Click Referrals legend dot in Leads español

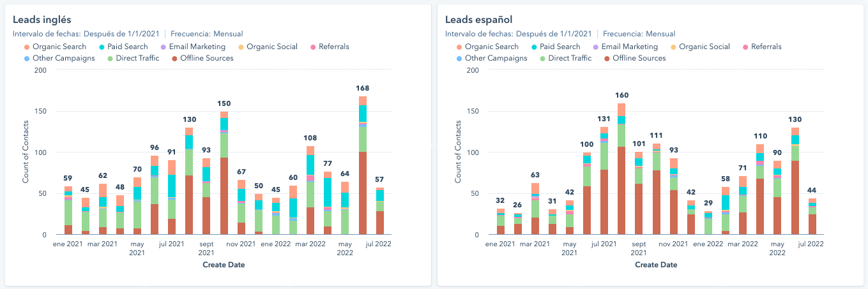coord(745,47)
